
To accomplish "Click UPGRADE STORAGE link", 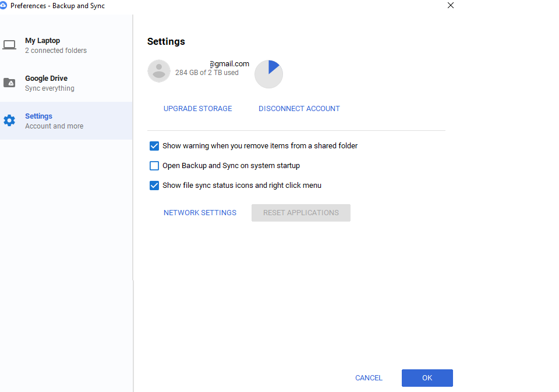I will (197, 109).
